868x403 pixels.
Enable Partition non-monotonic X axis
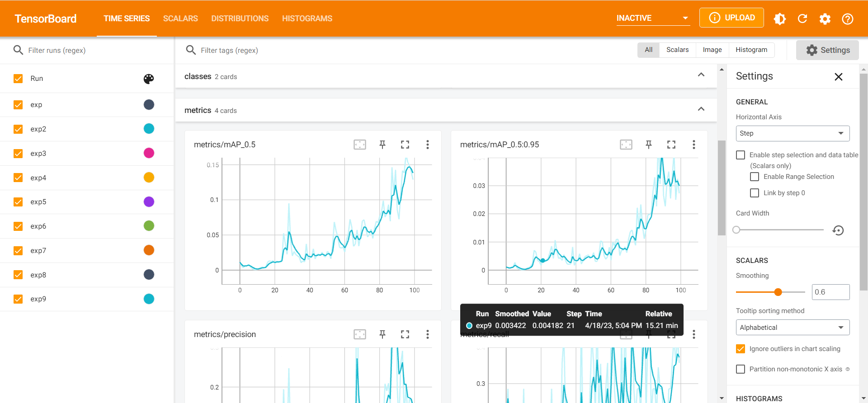741,369
